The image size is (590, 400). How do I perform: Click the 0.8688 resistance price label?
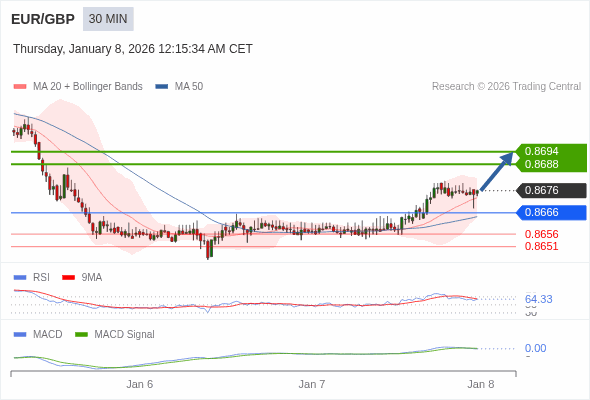click(541, 164)
